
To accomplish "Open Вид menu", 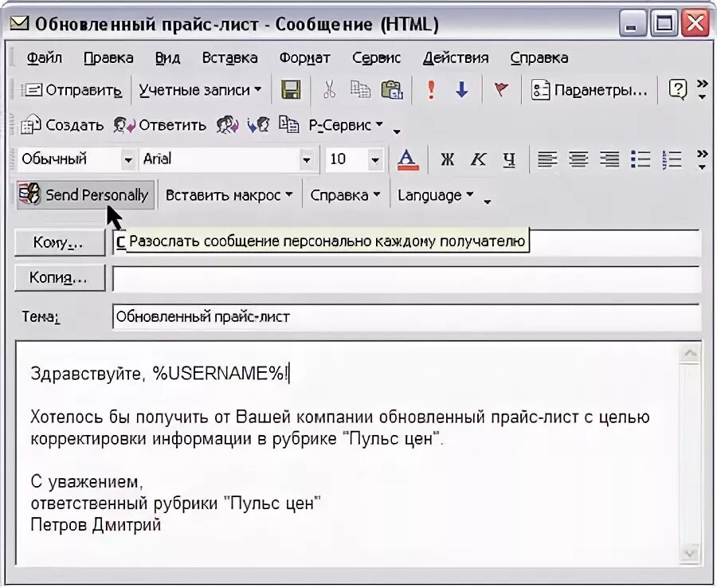I will [x=167, y=57].
